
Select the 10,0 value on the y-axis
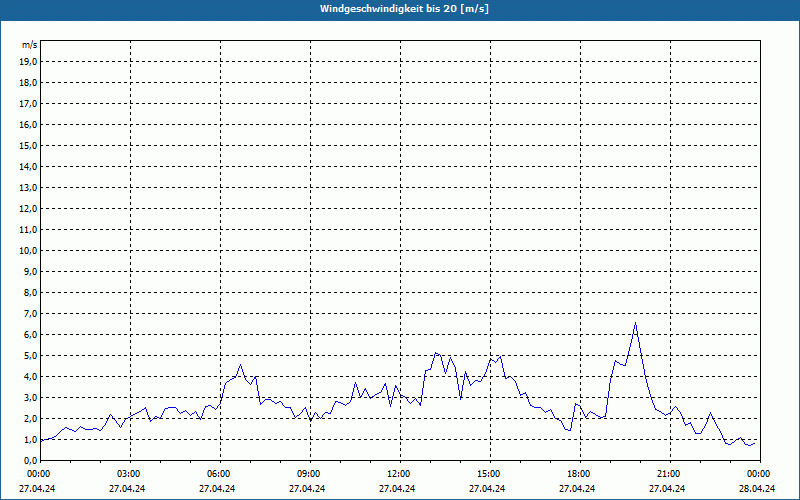(x=29, y=251)
